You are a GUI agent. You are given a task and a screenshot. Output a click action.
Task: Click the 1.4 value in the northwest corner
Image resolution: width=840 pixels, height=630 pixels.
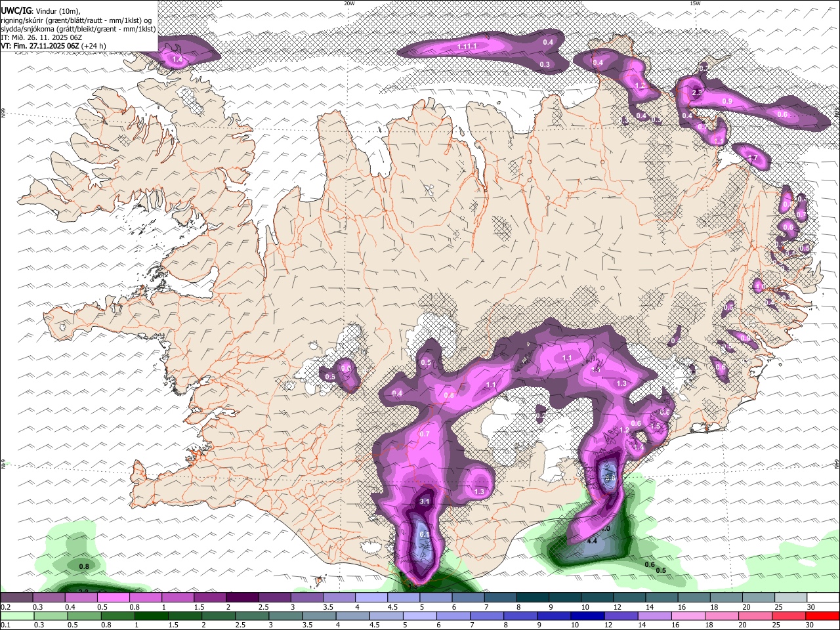click(x=177, y=60)
